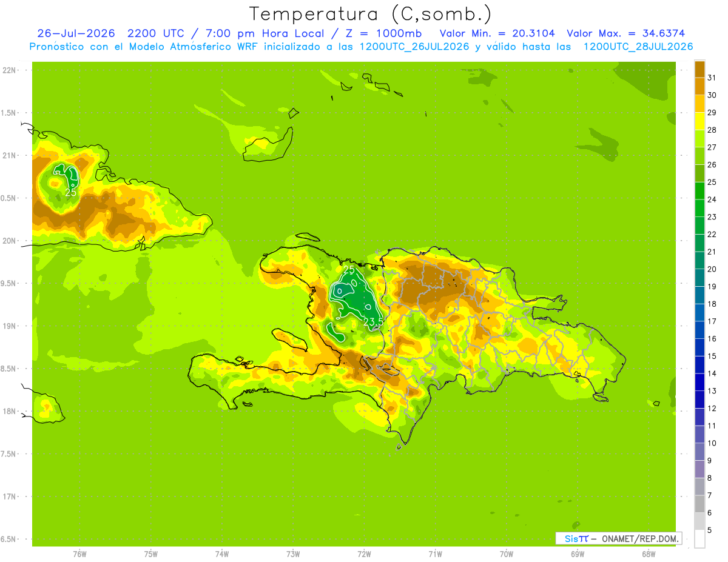Click the green swatch between 24 and 25

coord(699,190)
